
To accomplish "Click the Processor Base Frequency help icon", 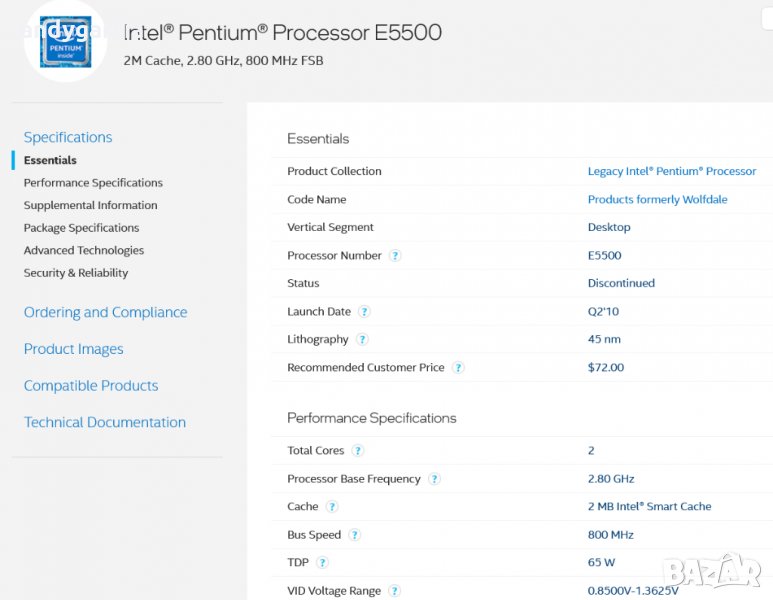I will (434, 479).
